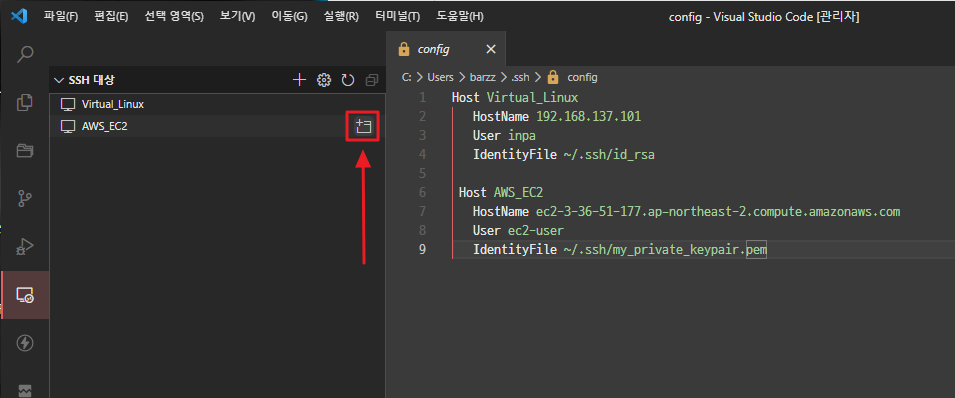
Task: Open the 이동(G) menu
Action: point(289,16)
